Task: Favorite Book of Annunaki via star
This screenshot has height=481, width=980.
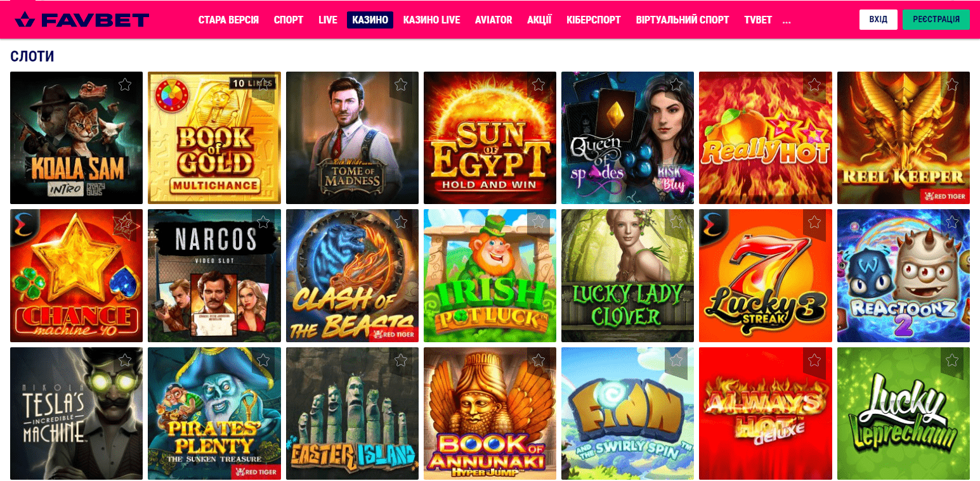Action: tap(539, 360)
